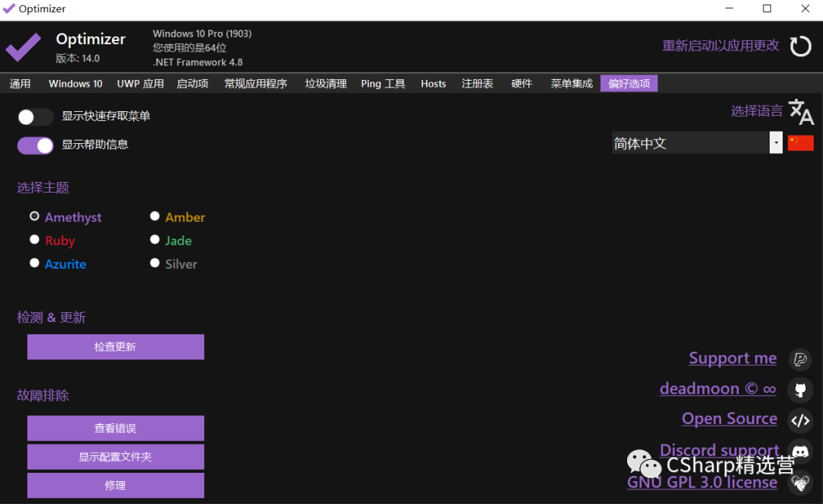This screenshot has height=504, width=823.
Task: Open the 菜单集成 tab
Action: (572, 84)
